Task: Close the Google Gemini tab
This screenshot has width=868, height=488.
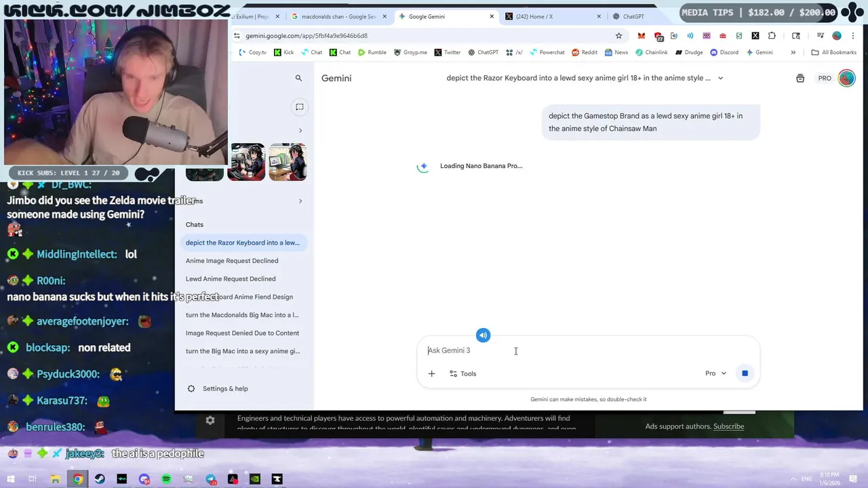Action: point(492,16)
